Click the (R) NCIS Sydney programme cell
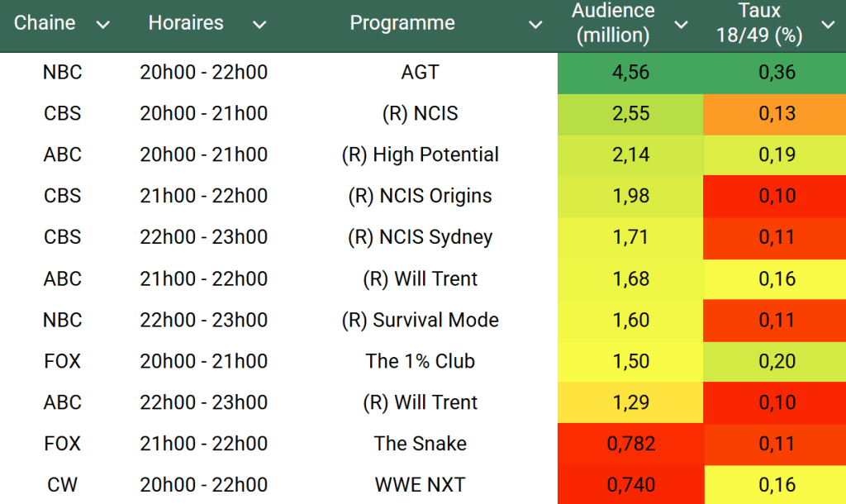 point(420,238)
